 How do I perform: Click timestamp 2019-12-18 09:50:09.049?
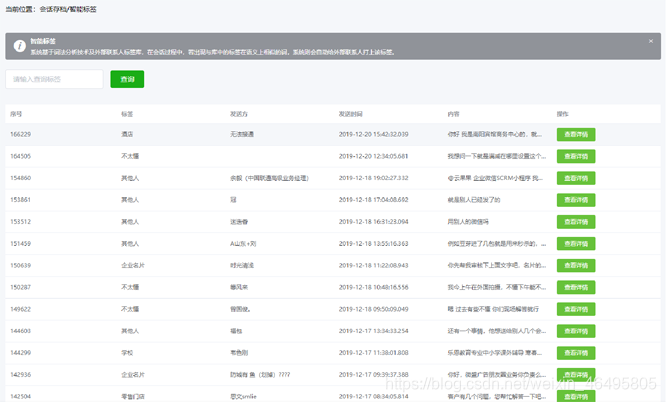(x=373, y=309)
